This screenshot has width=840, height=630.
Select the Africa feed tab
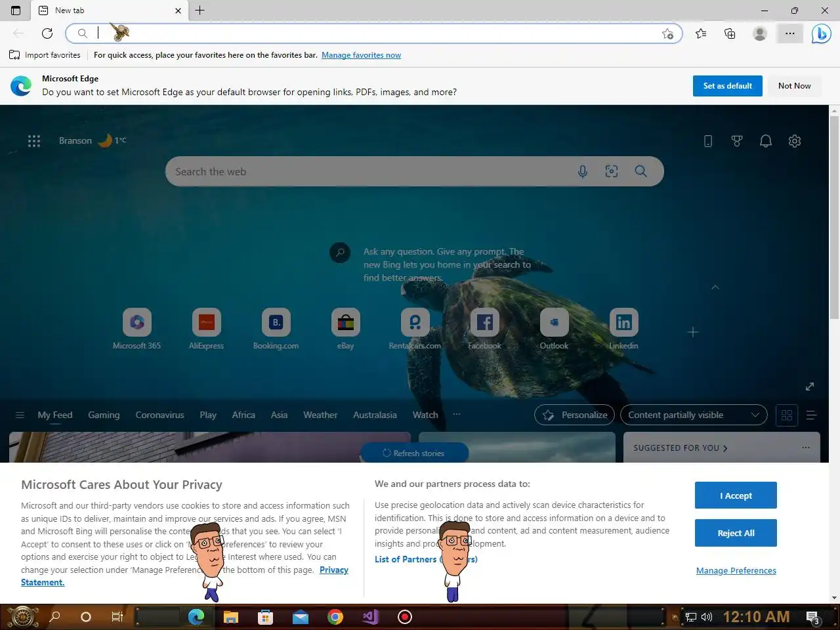(243, 415)
